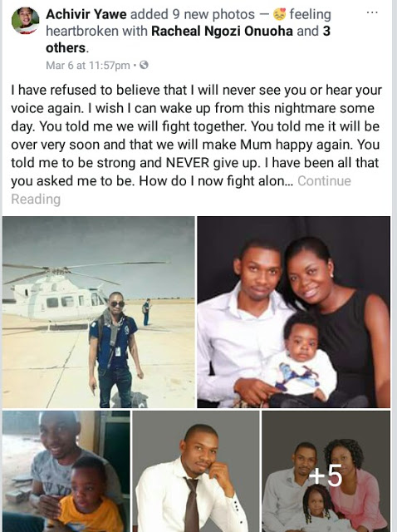Click the 'feeling heartbroken' status text
This screenshot has width=397, height=532.
pyautogui.click(x=189, y=22)
